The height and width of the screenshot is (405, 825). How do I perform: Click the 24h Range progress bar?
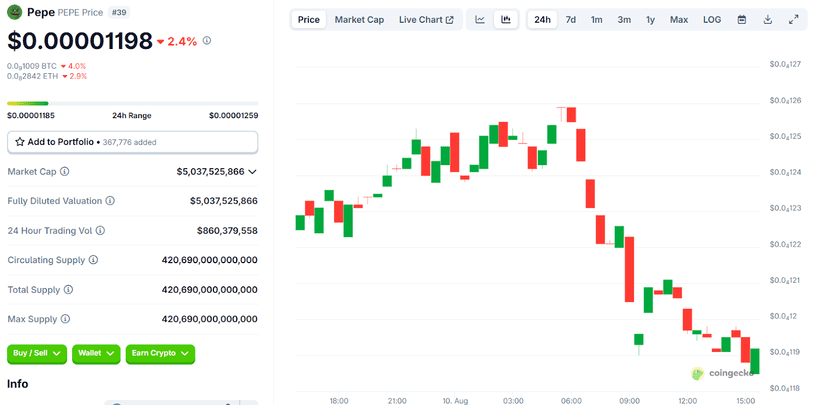[x=133, y=104]
